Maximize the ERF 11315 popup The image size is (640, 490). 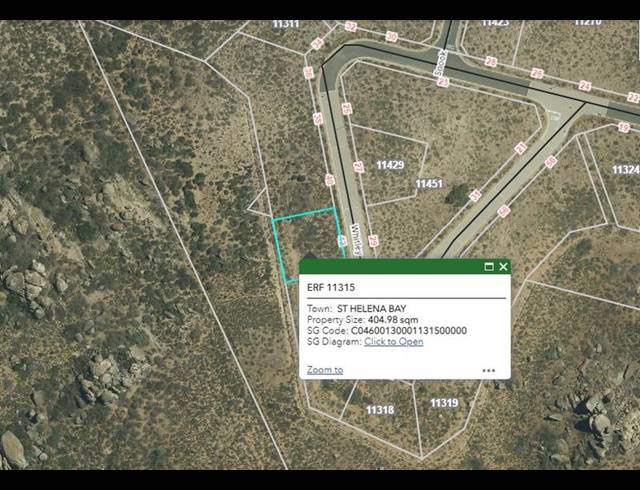coord(489,267)
